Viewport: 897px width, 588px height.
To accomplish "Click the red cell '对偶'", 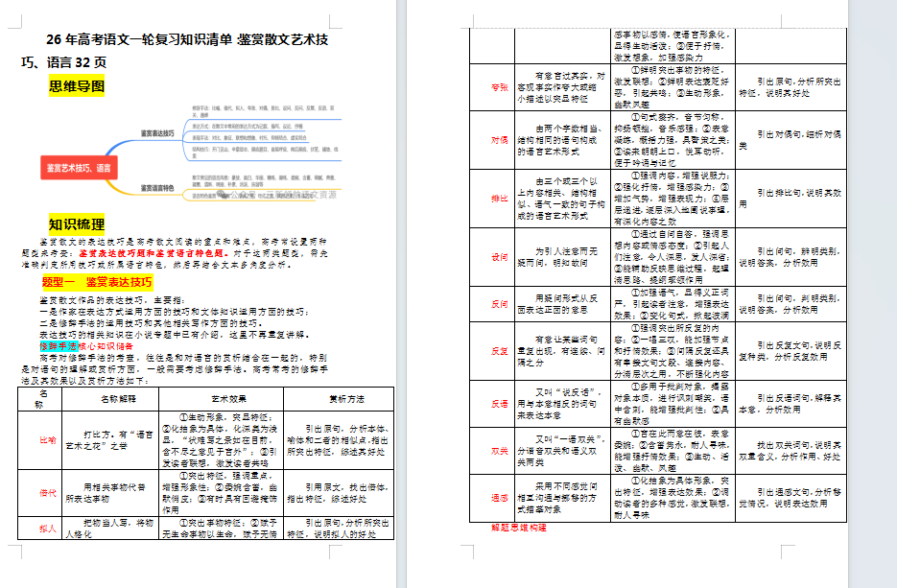I will tap(500, 139).
